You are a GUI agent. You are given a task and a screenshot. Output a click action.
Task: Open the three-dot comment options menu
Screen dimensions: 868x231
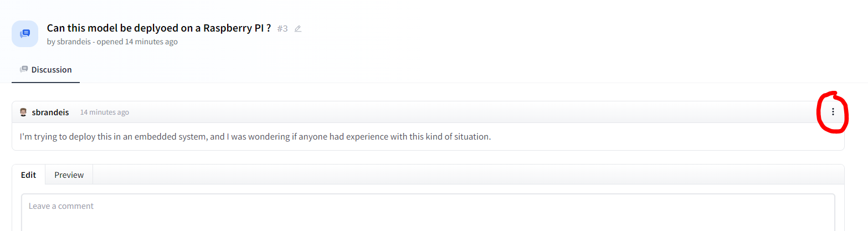[833, 112]
